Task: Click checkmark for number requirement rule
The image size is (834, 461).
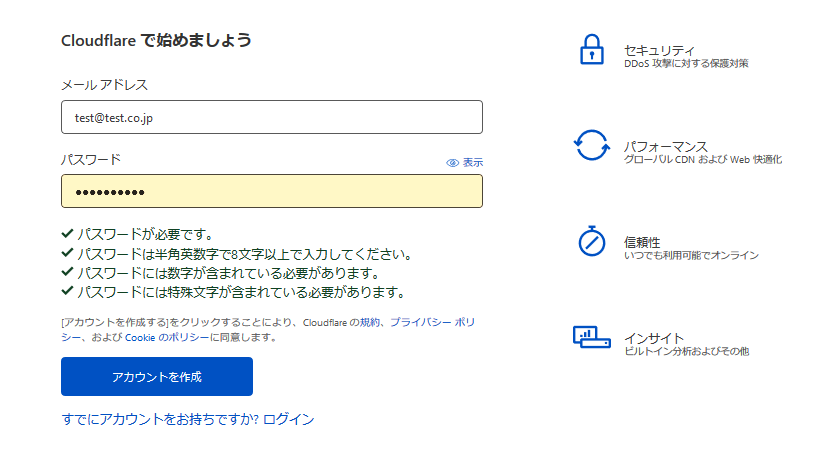Action: [67, 272]
